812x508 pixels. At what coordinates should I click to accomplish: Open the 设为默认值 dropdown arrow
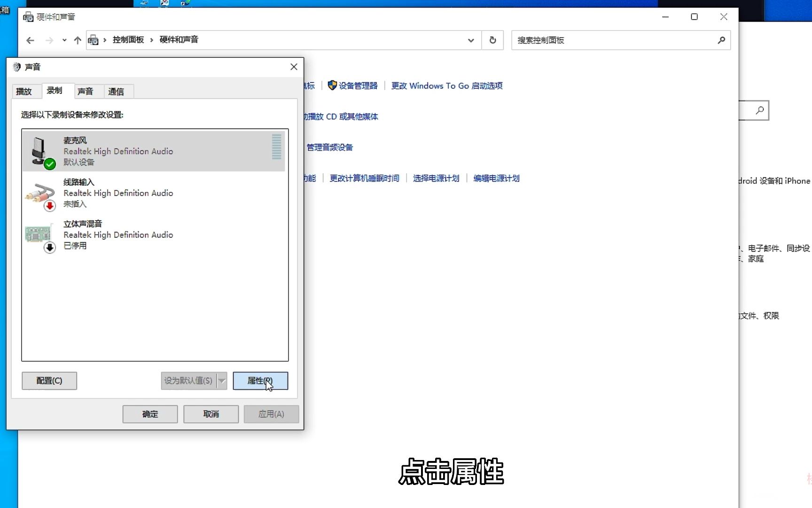tap(222, 381)
